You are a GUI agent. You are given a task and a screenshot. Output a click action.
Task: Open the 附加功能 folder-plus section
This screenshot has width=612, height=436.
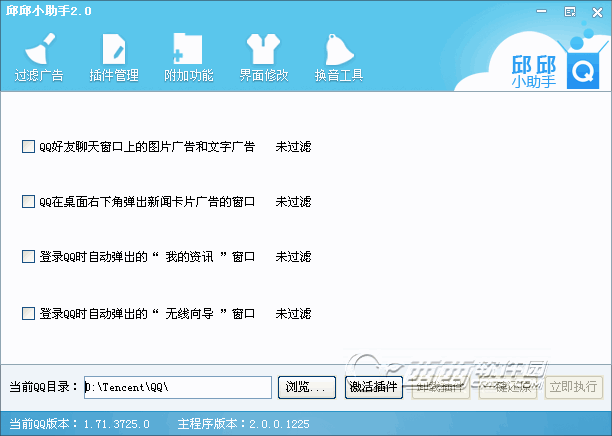coord(189,58)
